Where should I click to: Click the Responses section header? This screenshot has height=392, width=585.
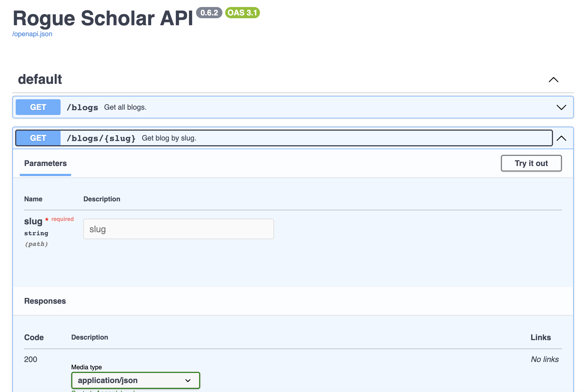(45, 301)
